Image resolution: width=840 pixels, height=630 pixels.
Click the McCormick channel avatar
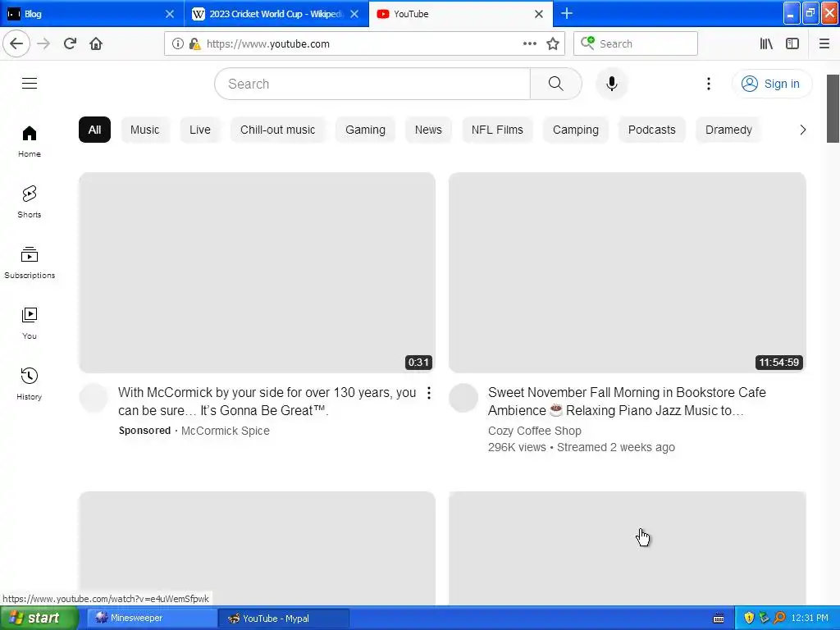coord(94,398)
